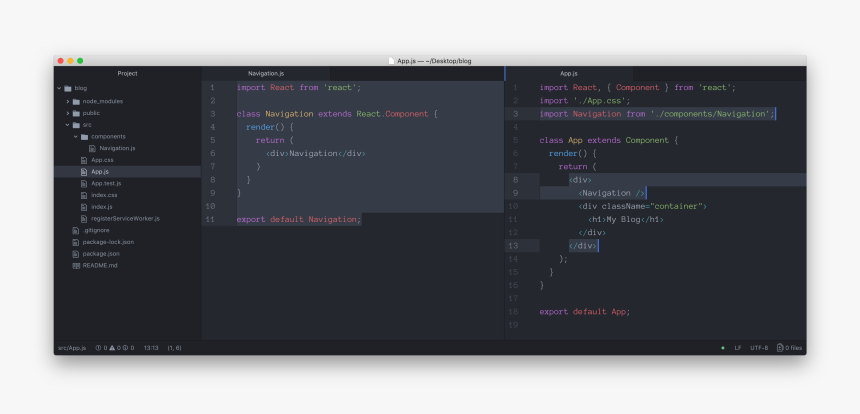Click 'export default App;' code line
Viewport: 860px width, 414px height.
pyautogui.click(x=585, y=311)
